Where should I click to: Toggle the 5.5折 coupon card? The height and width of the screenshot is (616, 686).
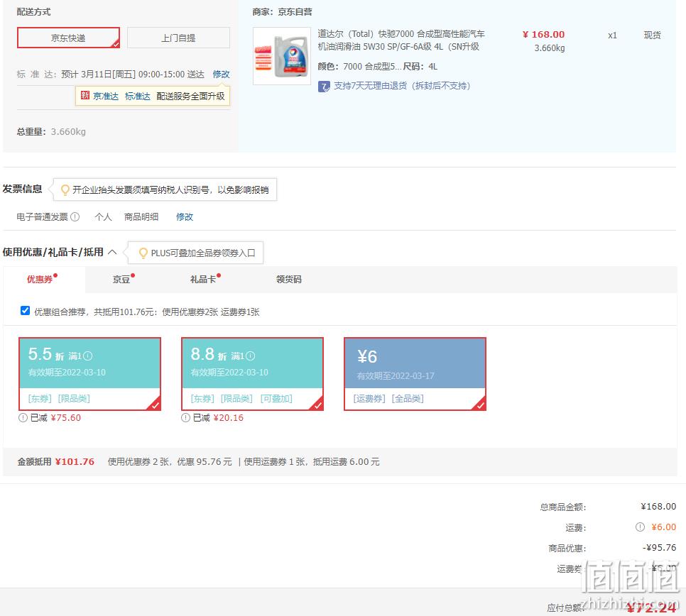[x=89, y=374]
